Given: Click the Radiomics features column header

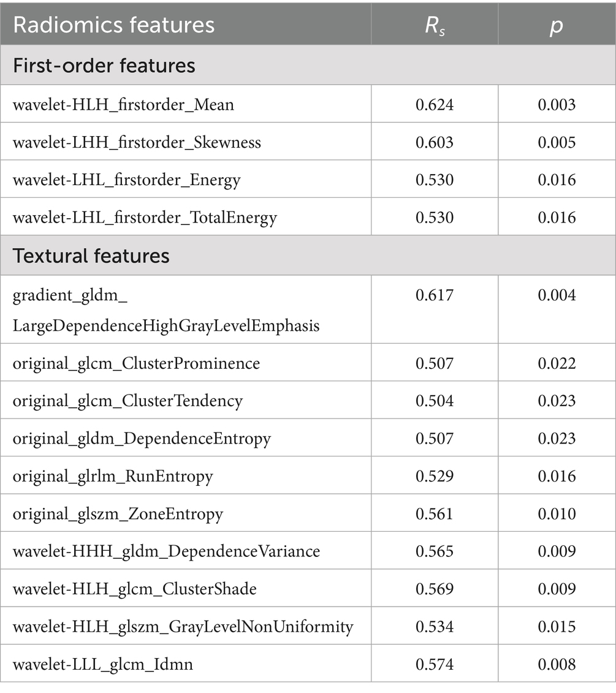Looking at the screenshot, I should (114, 25).
